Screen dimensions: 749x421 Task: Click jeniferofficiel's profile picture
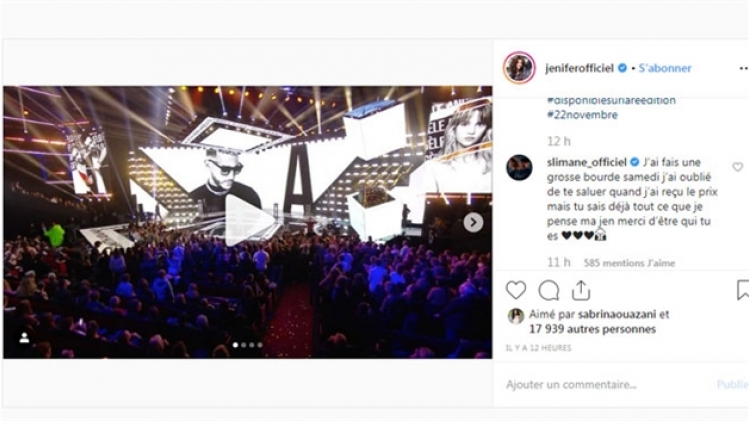click(x=519, y=67)
